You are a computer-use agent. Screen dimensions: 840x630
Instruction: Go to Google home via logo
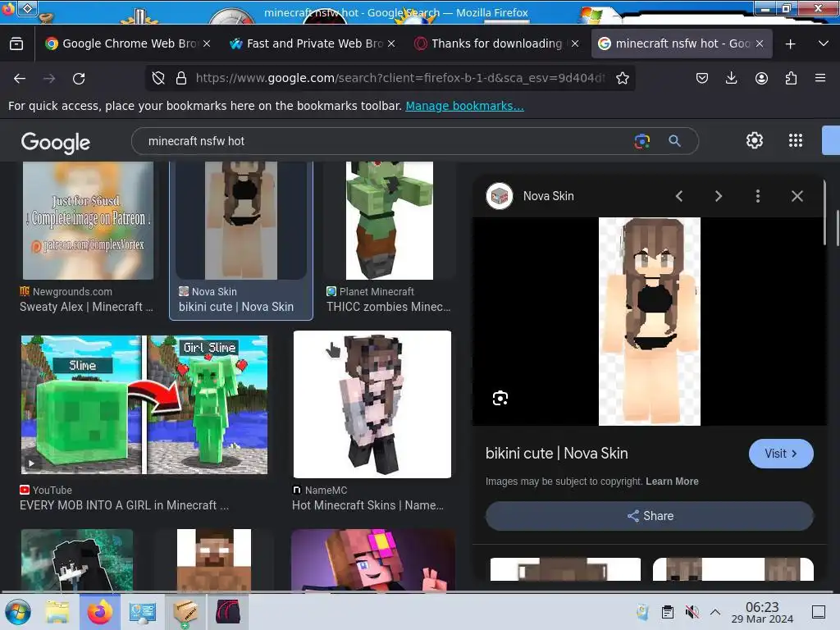click(x=56, y=143)
